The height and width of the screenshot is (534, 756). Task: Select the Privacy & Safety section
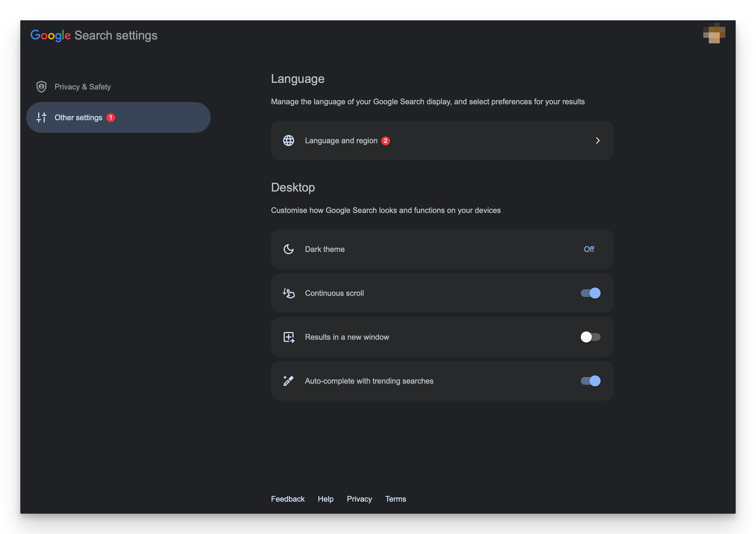pos(83,86)
